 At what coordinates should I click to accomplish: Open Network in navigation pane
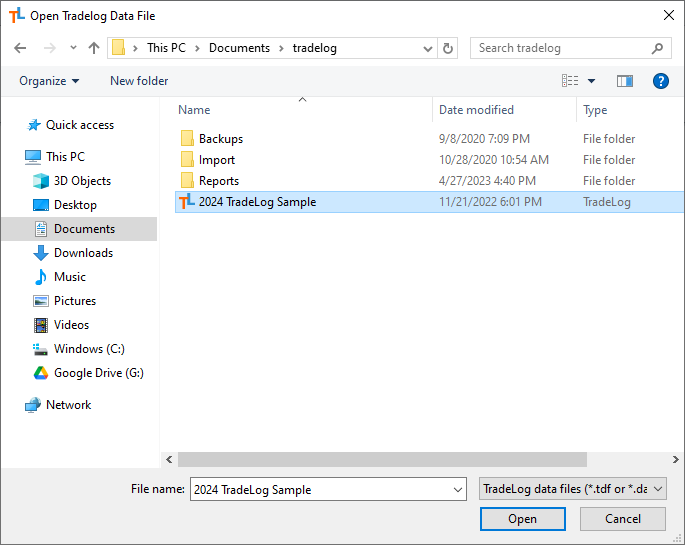pos(69,405)
